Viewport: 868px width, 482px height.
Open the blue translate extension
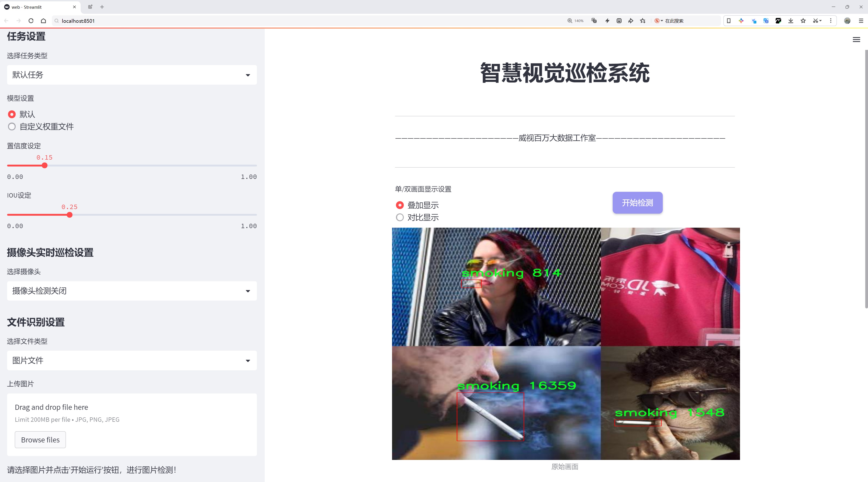click(x=766, y=20)
